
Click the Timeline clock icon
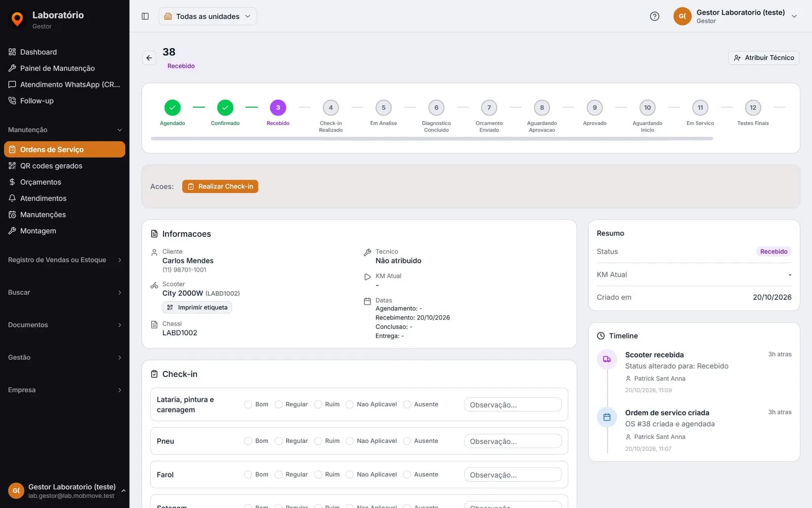(601, 336)
